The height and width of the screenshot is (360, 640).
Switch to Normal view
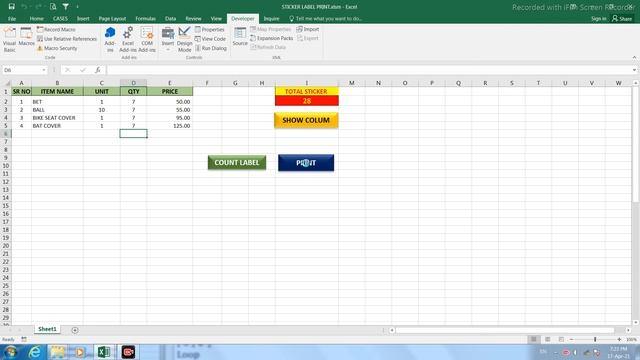coord(533,339)
